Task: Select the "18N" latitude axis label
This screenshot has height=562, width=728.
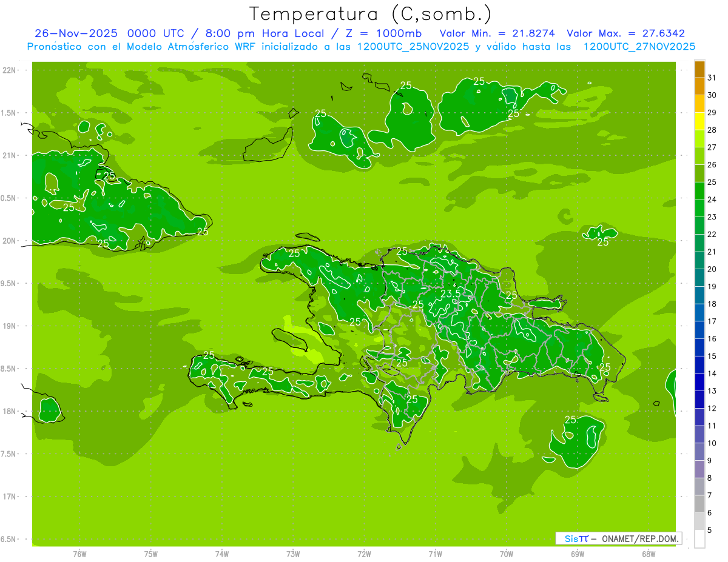Action: pyautogui.click(x=10, y=411)
